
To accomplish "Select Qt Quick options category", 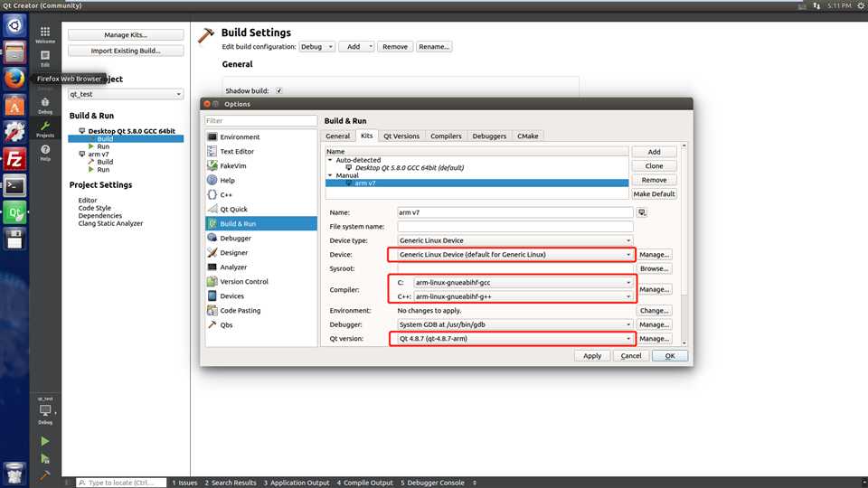I will (x=260, y=209).
